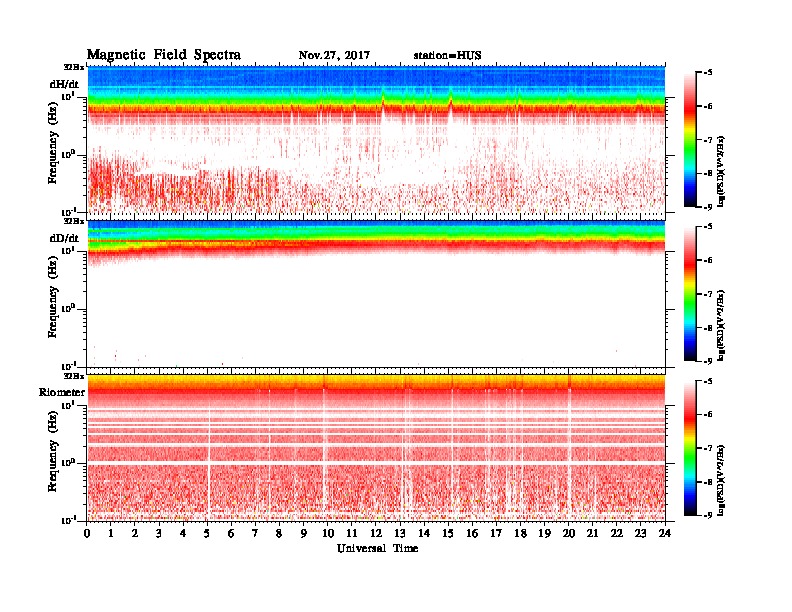Image resolution: width=792 pixels, height=612 pixels.
Task: Click the "24" hour tick label
Action: (665, 533)
